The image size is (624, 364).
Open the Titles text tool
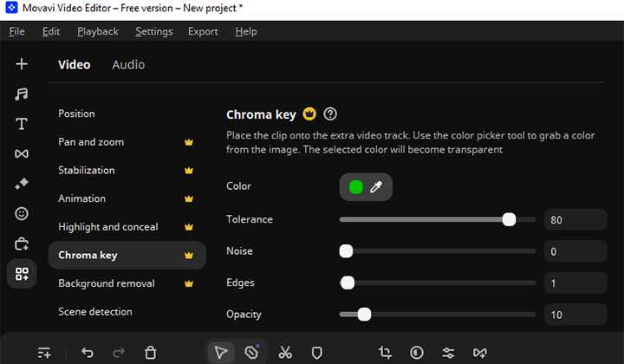(x=22, y=124)
